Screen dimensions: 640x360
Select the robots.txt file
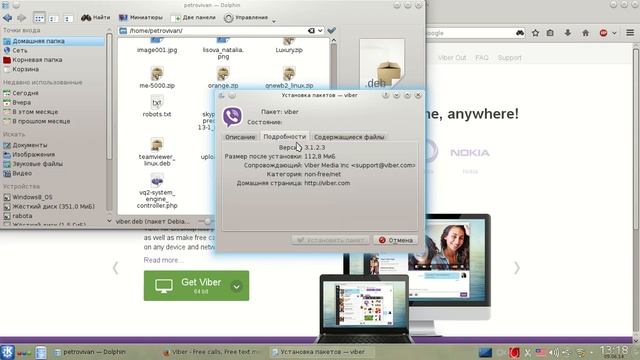click(157, 107)
